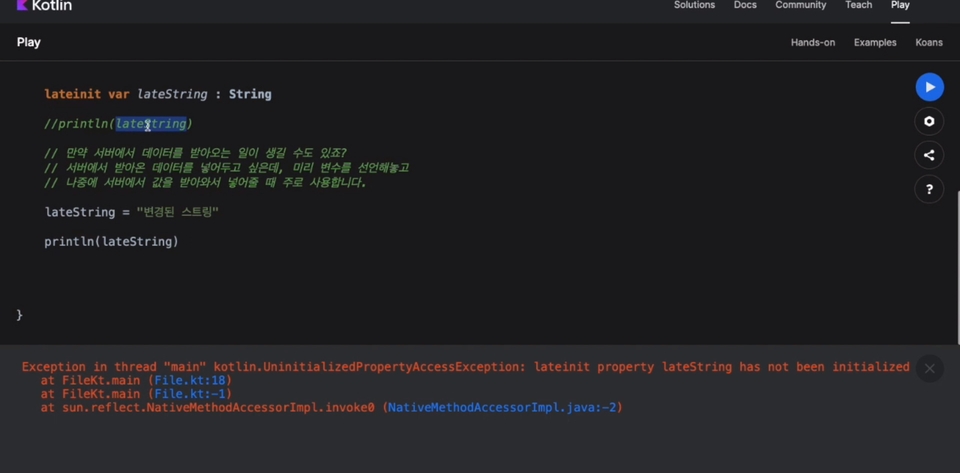Open the Hands-on link
The height and width of the screenshot is (473, 960).
tap(812, 42)
